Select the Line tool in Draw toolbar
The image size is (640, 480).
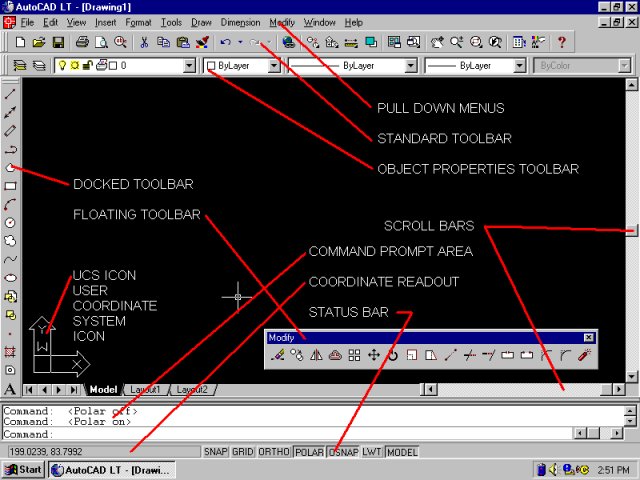[x=10, y=93]
